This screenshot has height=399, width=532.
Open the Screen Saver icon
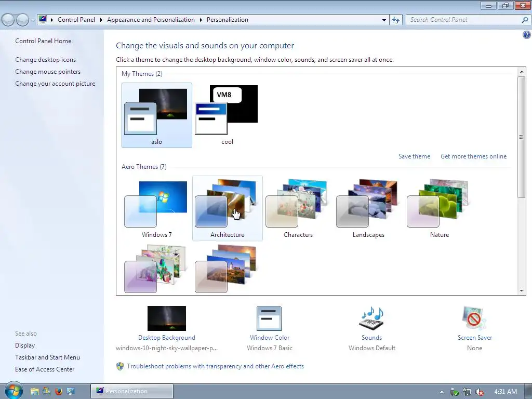click(474, 318)
